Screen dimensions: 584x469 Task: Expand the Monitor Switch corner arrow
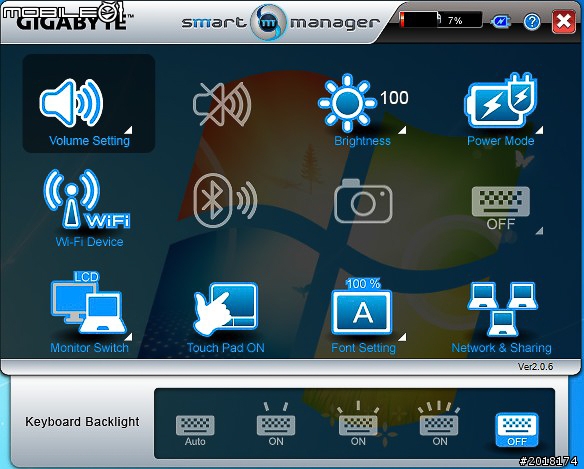128,336
